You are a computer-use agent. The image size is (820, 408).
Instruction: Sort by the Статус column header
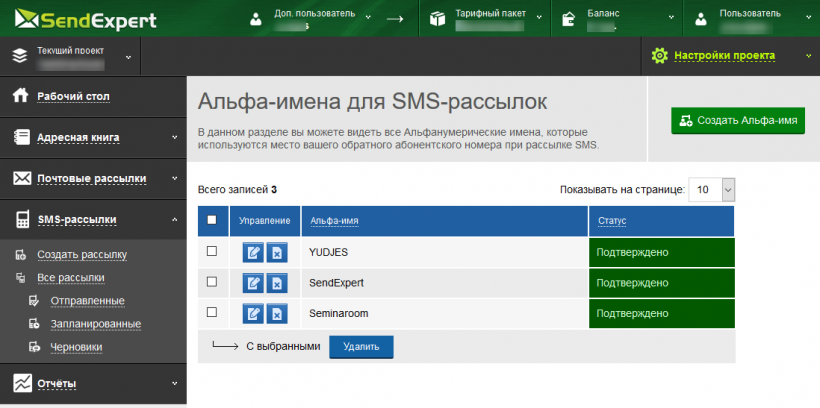click(x=612, y=220)
